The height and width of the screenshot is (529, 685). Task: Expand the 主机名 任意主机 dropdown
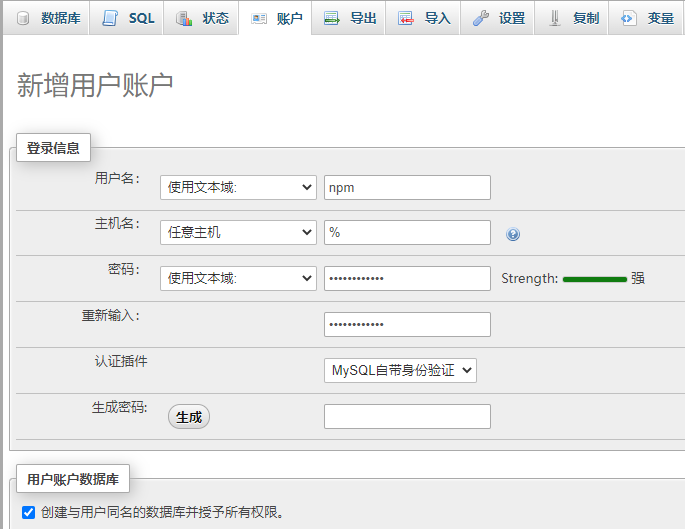point(238,232)
